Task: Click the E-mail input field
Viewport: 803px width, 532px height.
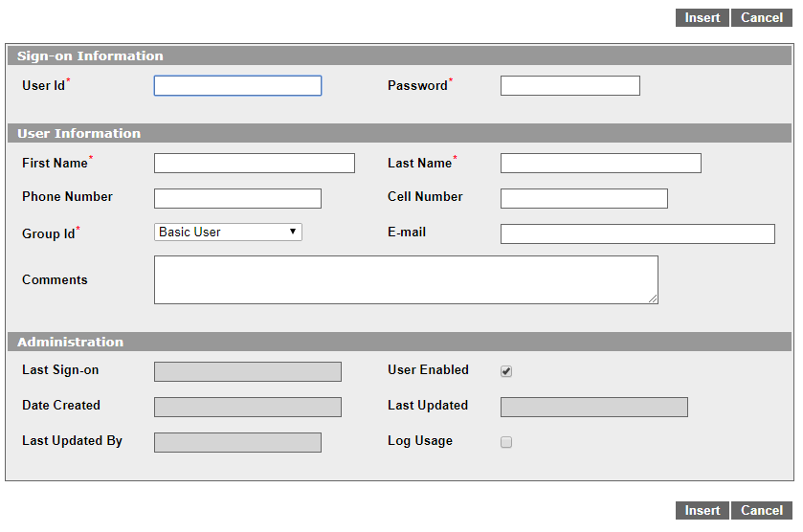Action: pyautogui.click(x=637, y=233)
